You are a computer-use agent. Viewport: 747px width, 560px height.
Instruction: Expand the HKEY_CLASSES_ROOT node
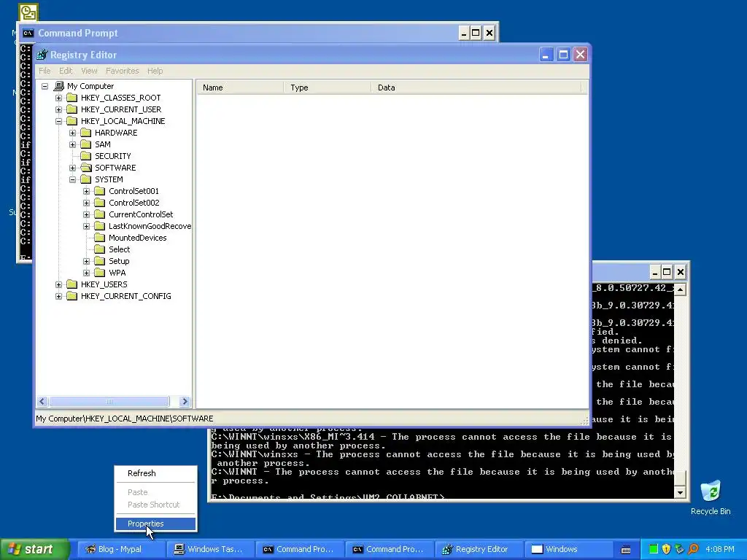tap(58, 98)
